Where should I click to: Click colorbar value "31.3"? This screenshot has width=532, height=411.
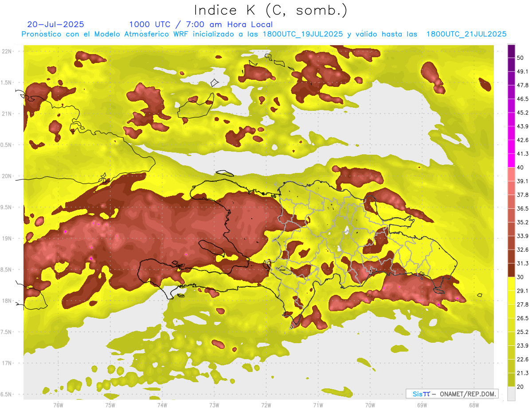[523, 263]
